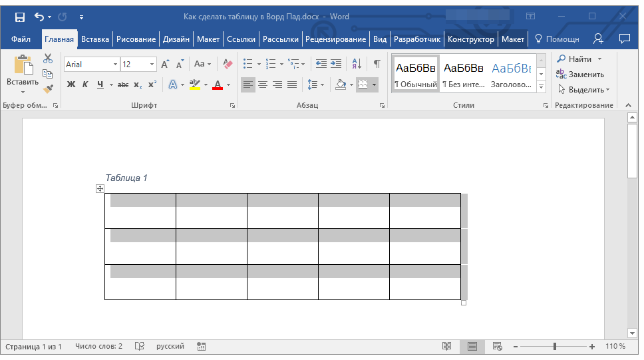Activate the Format Painter brush
644x360 pixels.
pyautogui.click(x=48, y=89)
